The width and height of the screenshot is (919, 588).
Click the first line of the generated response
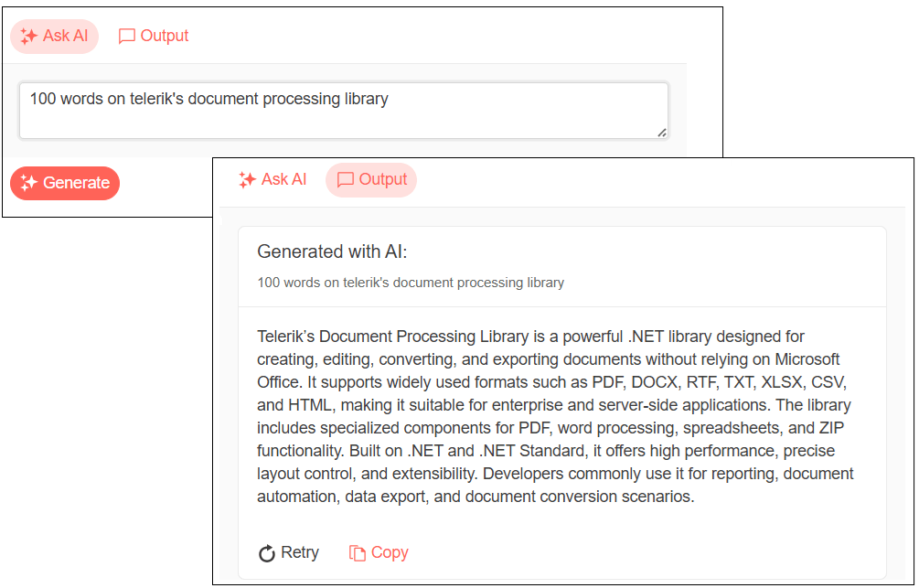pyautogui.click(x=530, y=337)
